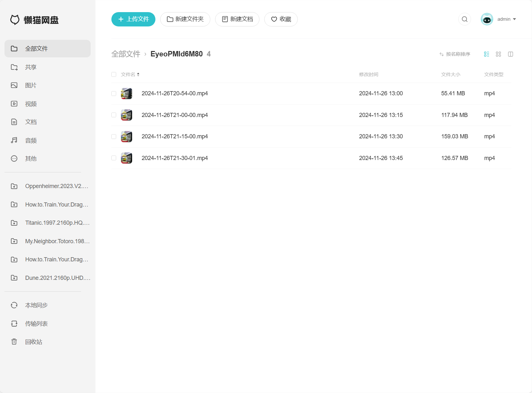Image resolution: width=532 pixels, height=393 pixels.
Task: Toggle sort arrows on 文件名 column
Action: [138, 74]
